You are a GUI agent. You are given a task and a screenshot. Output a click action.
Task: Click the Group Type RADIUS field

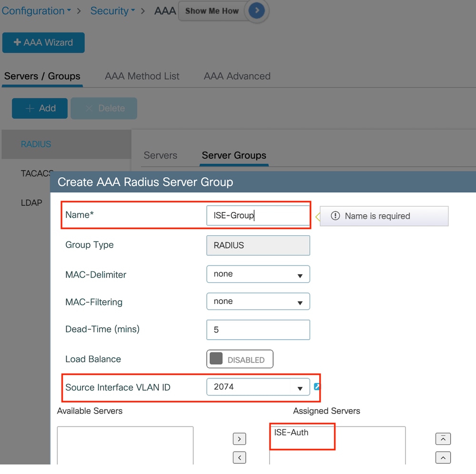[258, 245]
